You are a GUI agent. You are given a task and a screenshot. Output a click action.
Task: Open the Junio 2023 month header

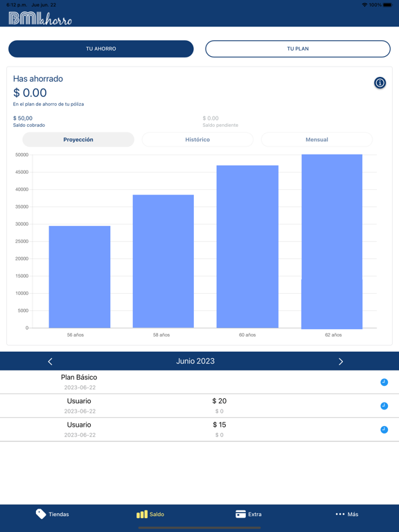click(x=195, y=361)
